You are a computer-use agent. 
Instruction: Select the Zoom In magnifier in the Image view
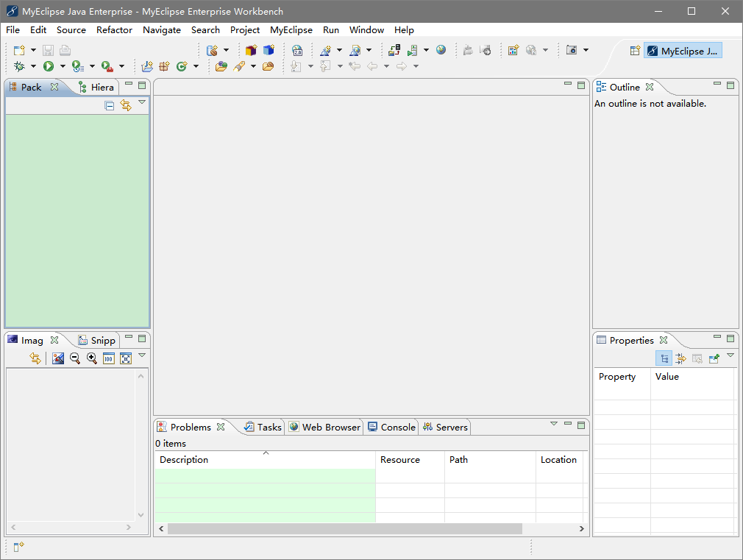click(92, 358)
